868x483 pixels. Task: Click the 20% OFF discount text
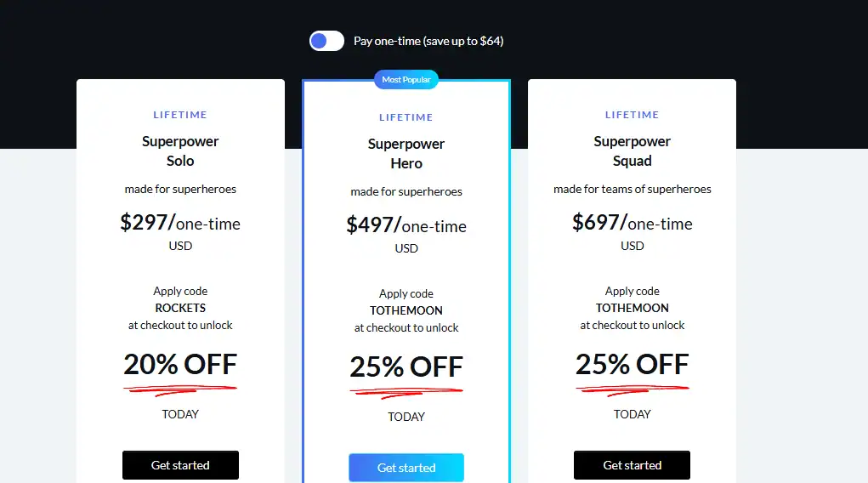pyautogui.click(x=180, y=365)
